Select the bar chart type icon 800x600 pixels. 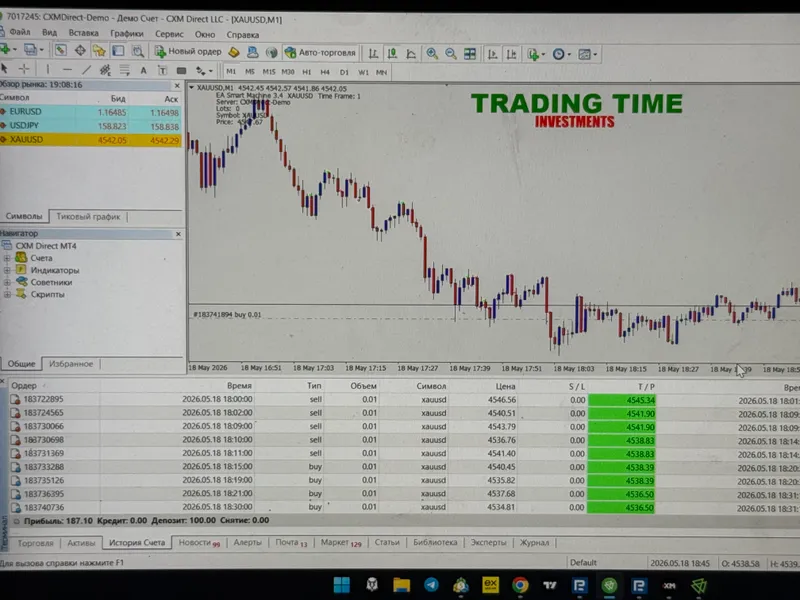373,53
